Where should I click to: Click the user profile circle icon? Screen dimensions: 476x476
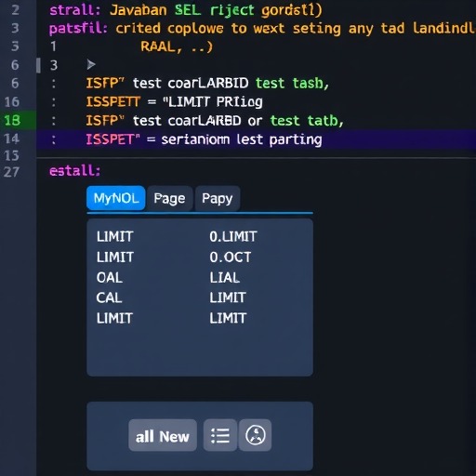pos(255,435)
